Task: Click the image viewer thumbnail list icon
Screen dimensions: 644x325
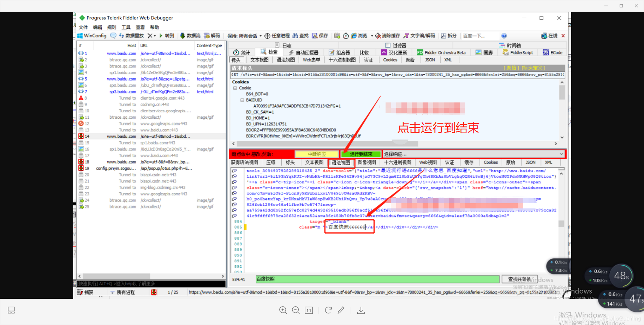Action: pos(11,310)
